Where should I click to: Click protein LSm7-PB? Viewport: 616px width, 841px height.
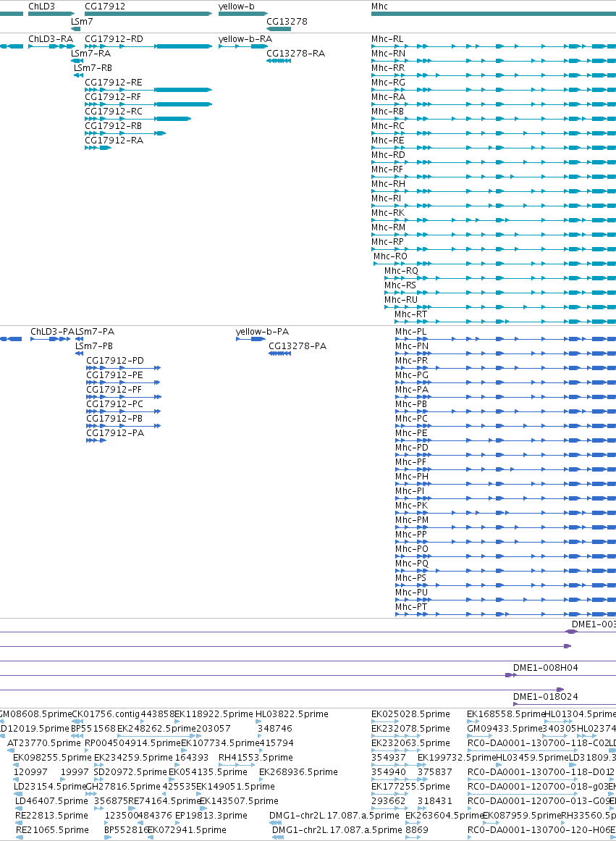pos(94,346)
